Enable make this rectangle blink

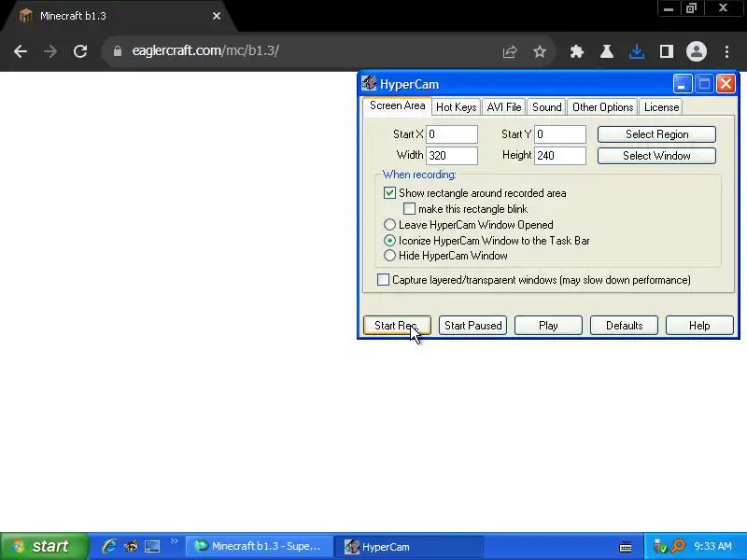(x=409, y=209)
